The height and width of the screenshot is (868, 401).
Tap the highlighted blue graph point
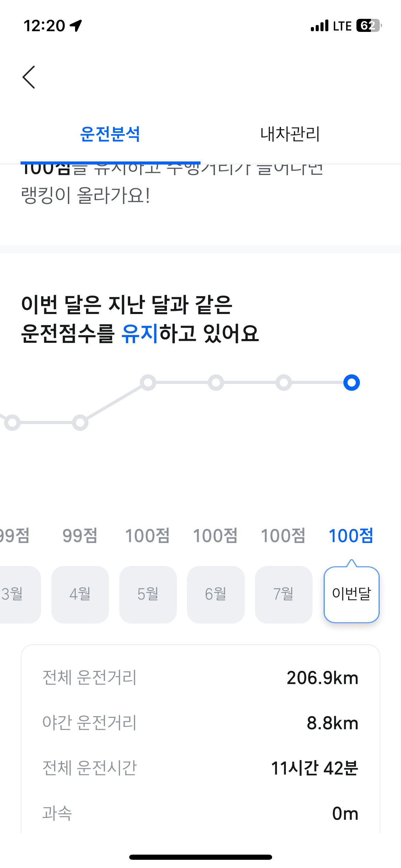pos(351,383)
